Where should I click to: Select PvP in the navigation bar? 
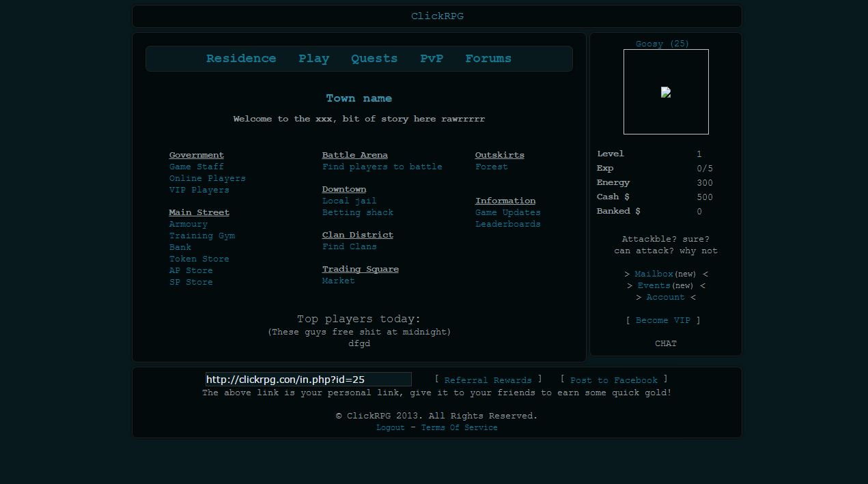click(x=432, y=59)
